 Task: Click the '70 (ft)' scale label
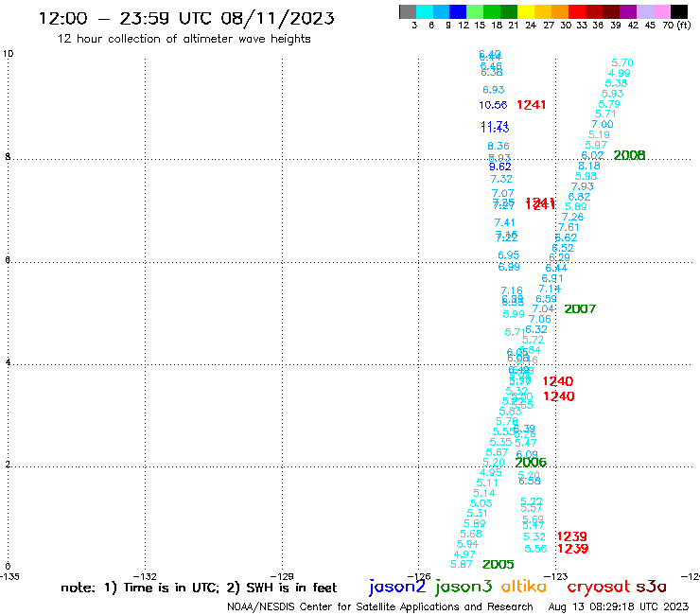click(x=676, y=26)
